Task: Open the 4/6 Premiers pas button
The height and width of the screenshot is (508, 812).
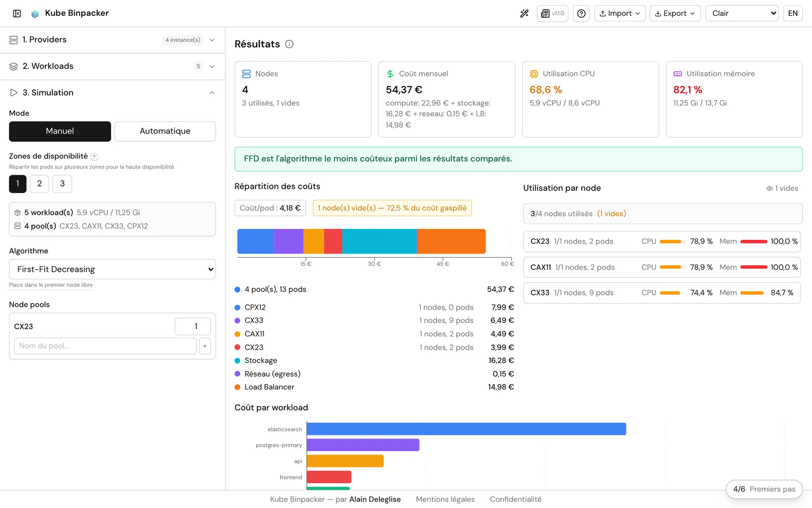Action: [764, 489]
